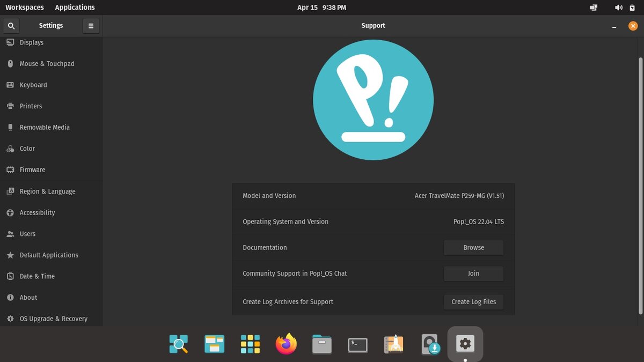This screenshot has height=362, width=644.
Task: Click the Settings search magnifier icon
Action: click(x=11, y=26)
